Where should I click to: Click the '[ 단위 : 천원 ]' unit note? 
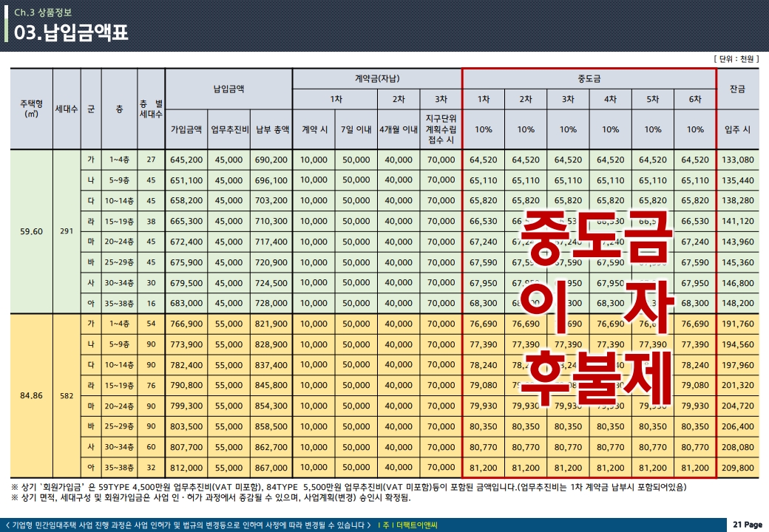pos(736,59)
